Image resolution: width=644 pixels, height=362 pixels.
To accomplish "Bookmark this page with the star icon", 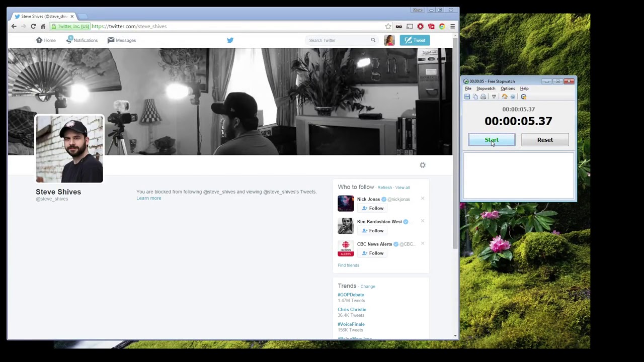I will [388, 26].
